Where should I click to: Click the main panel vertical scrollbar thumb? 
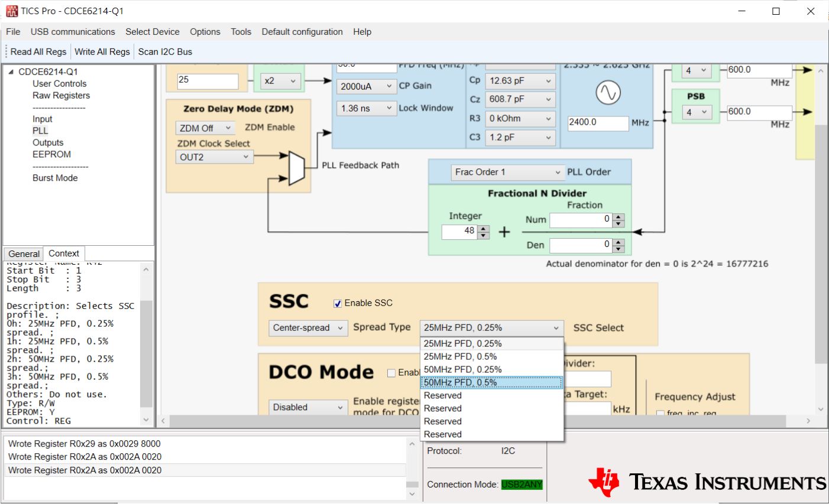[x=821, y=244]
